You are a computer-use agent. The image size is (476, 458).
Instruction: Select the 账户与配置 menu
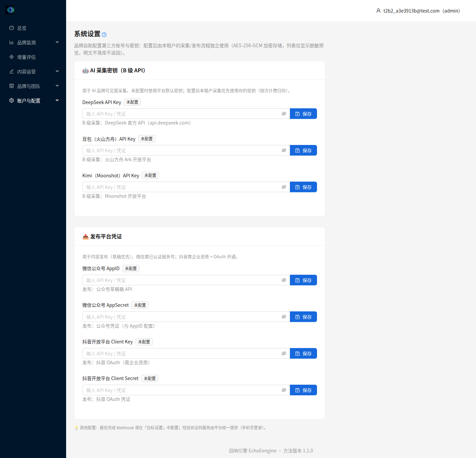point(33,101)
